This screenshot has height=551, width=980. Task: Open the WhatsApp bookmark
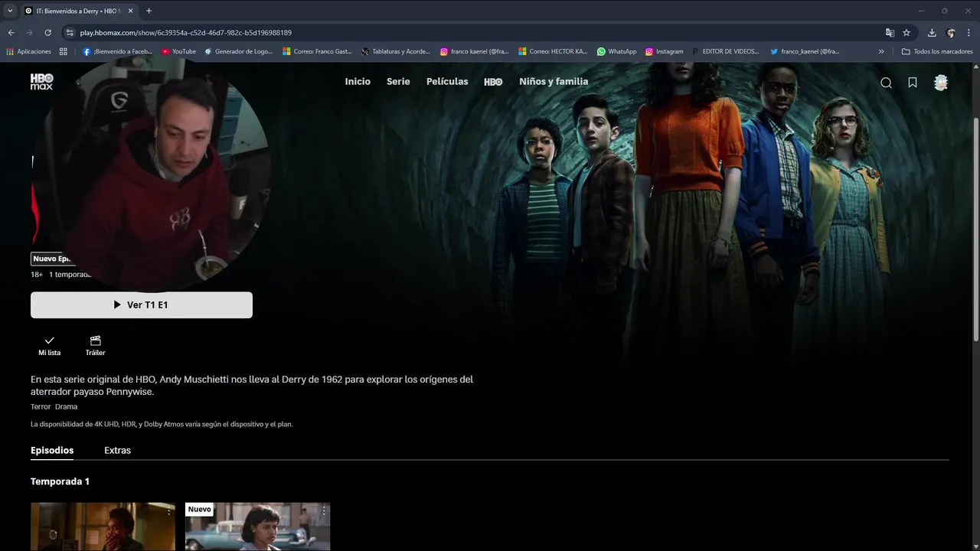[x=616, y=51]
